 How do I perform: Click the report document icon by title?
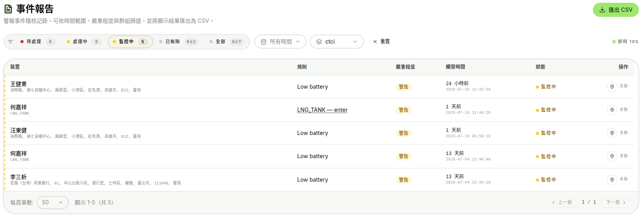click(8, 9)
